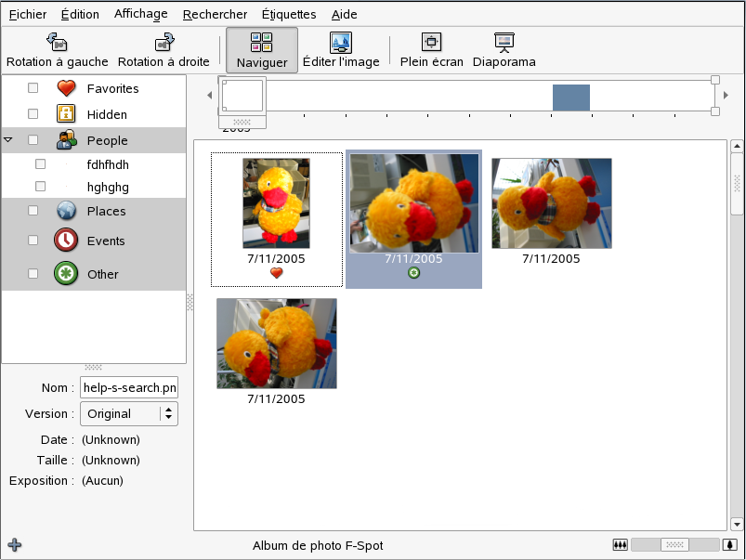Toggle the People tag checkbox

tap(33, 140)
